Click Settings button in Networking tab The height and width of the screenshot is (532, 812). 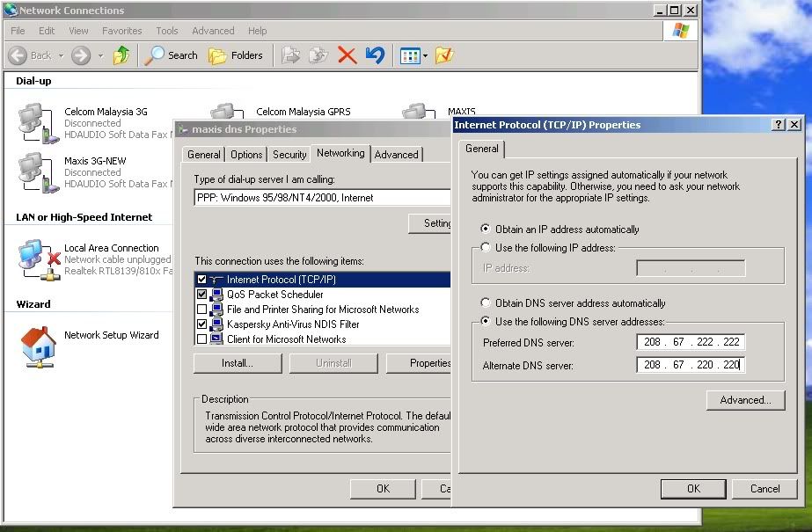[x=430, y=223]
